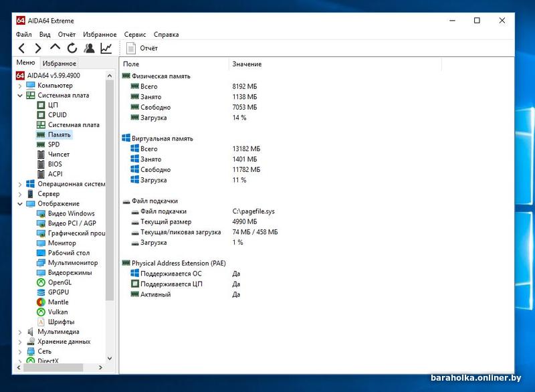
Task: Select the SPD memory chip icon
Action: [41, 144]
